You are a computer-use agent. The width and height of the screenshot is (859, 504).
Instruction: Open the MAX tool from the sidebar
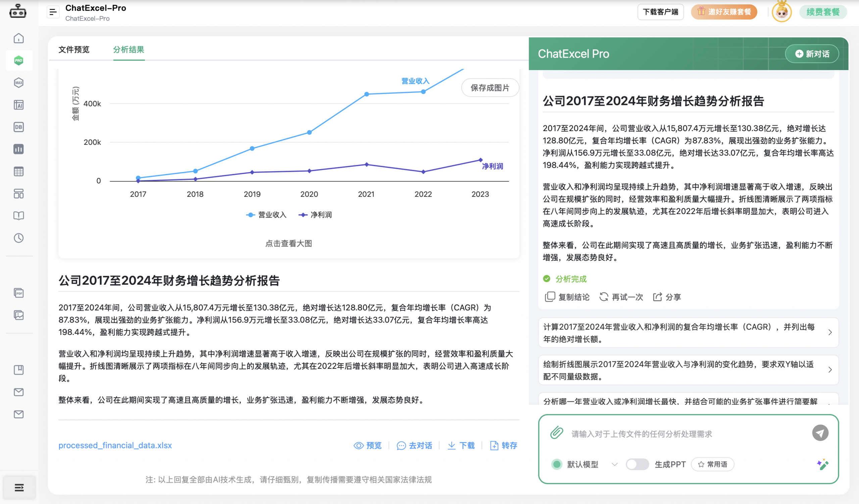19,82
